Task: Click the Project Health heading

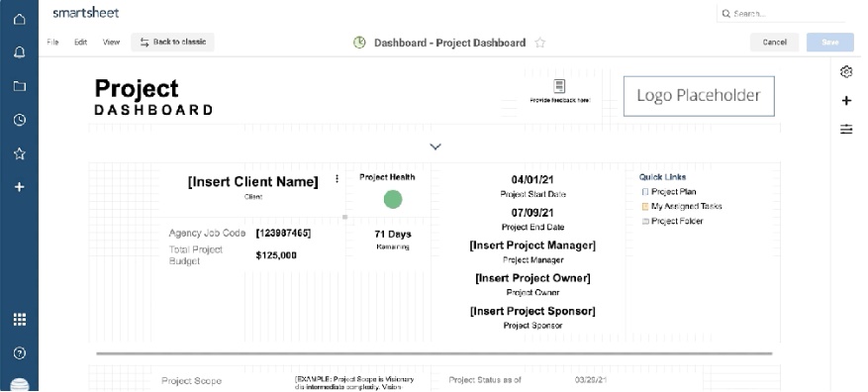Action: click(x=387, y=177)
